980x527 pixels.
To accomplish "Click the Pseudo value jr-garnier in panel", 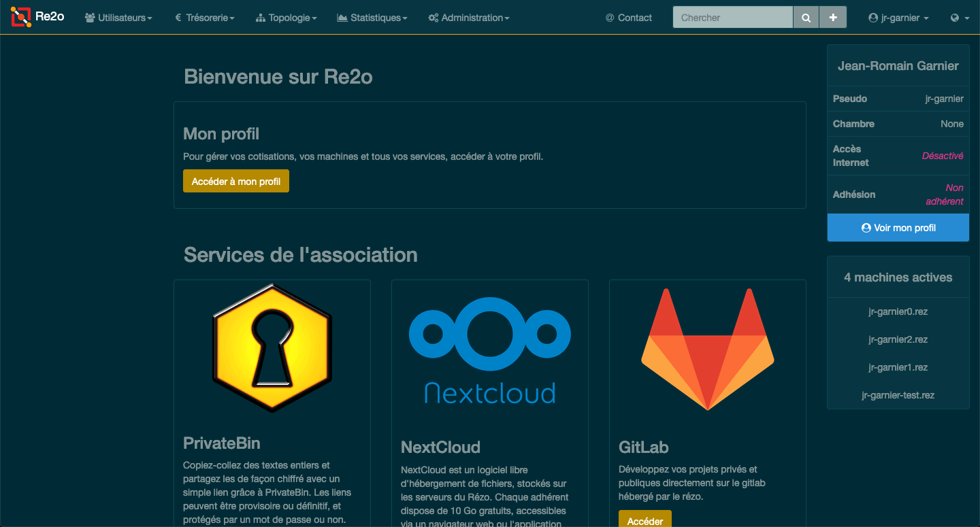I will tap(945, 99).
